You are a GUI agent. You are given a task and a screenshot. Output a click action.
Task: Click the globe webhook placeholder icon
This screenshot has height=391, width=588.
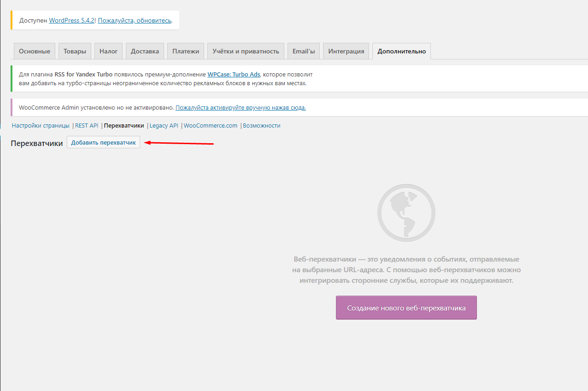pos(406,212)
